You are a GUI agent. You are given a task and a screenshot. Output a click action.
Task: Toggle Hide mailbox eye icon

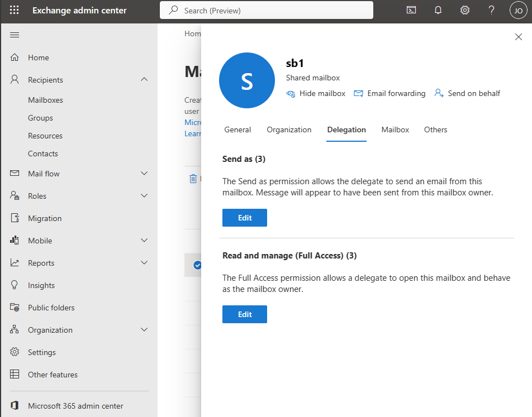291,94
